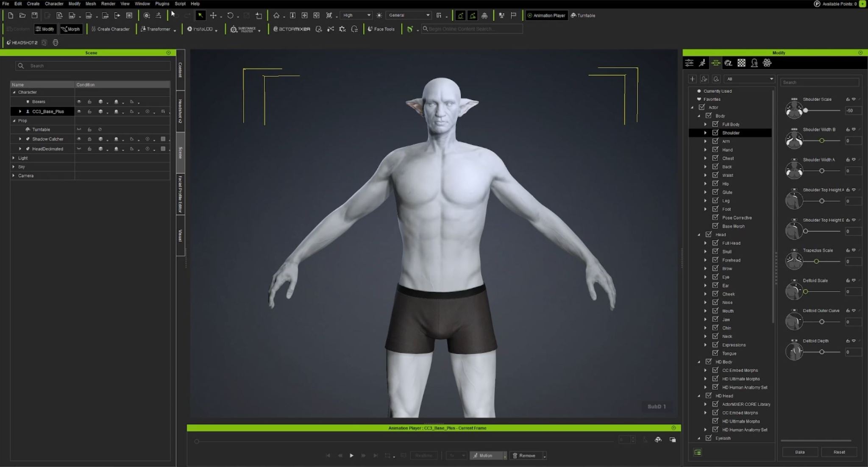Uncheck the Shoulder morph category checkbox
The width and height of the screenshot is (868, 467).
(715, 133)
